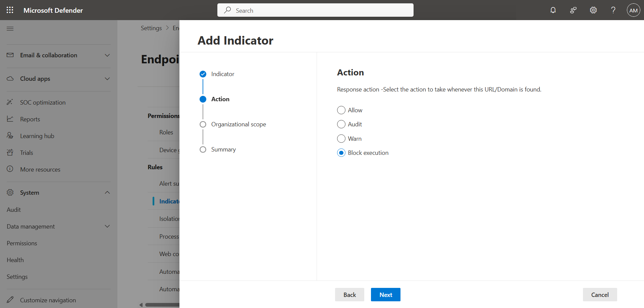644x308 pixels.
Task: Click the community feedback people icon
Action: [x=573, y=10]
